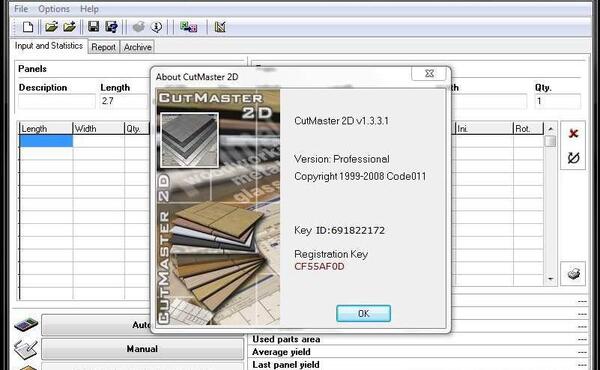
Task: Click the Rot. column header
Action: [x=528, y=129]
